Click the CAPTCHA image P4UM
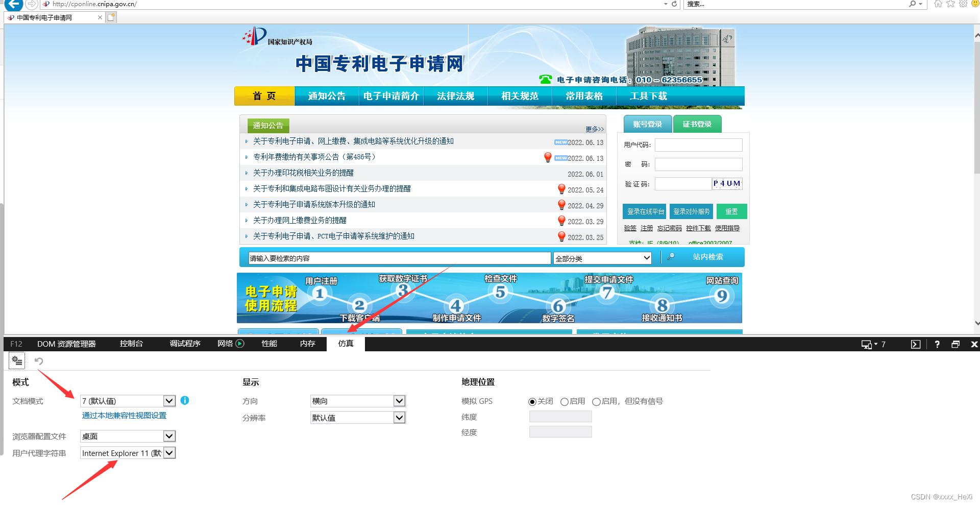This screenshot has width=980, height=505. tap(727, 184)
